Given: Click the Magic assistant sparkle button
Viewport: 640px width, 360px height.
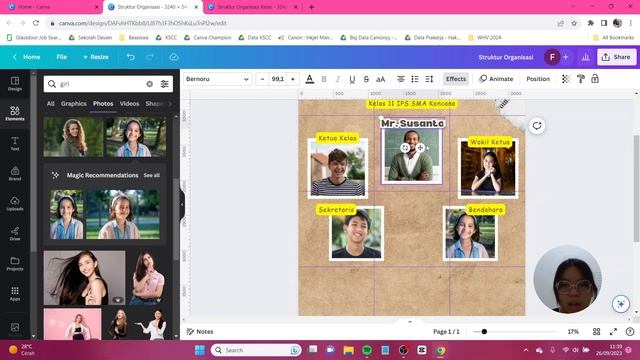Looking at the screenshot, I should (621, 304).
